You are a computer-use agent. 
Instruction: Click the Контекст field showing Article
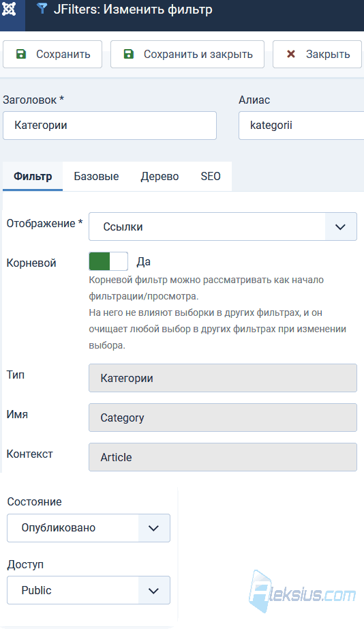pos(222,457)
